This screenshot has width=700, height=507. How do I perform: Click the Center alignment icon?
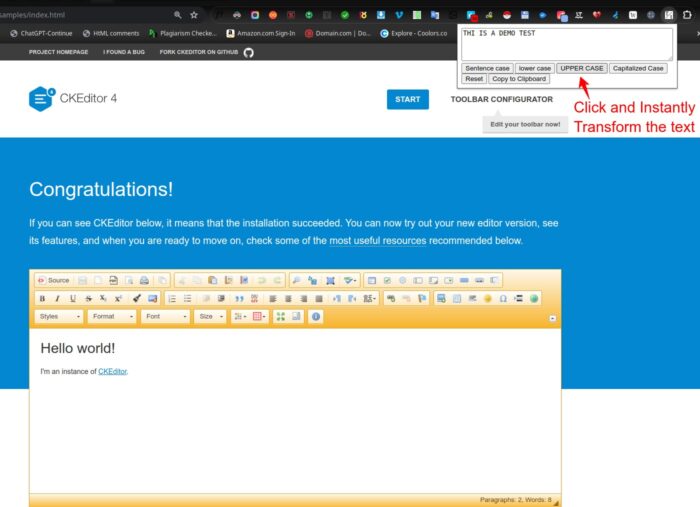(x=288, y=299)
